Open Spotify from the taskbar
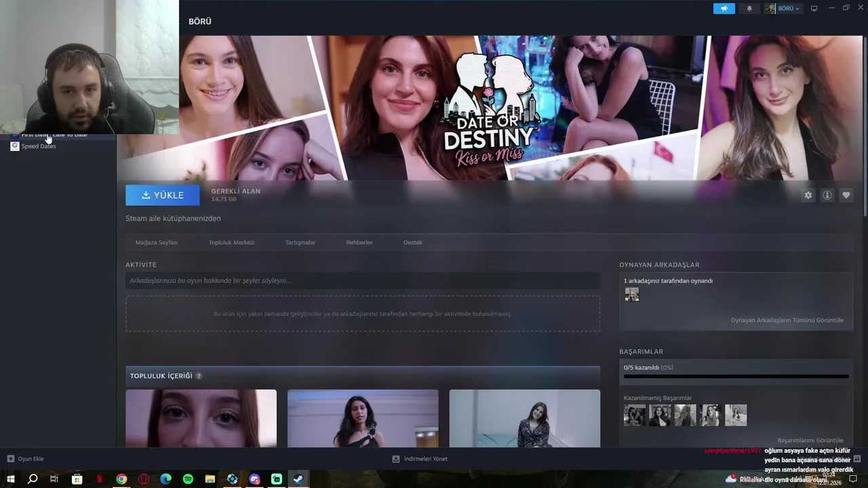868x488 pixels. [188, 479]
